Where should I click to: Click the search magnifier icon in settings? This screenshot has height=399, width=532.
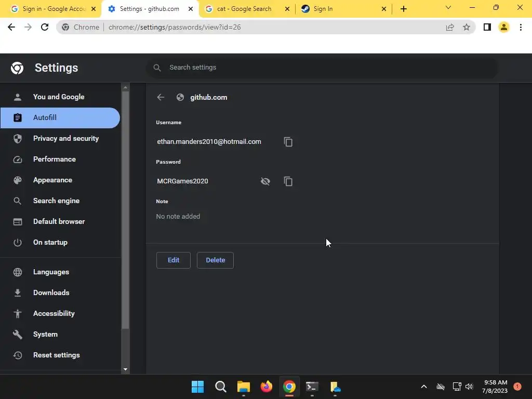[157, 68]
